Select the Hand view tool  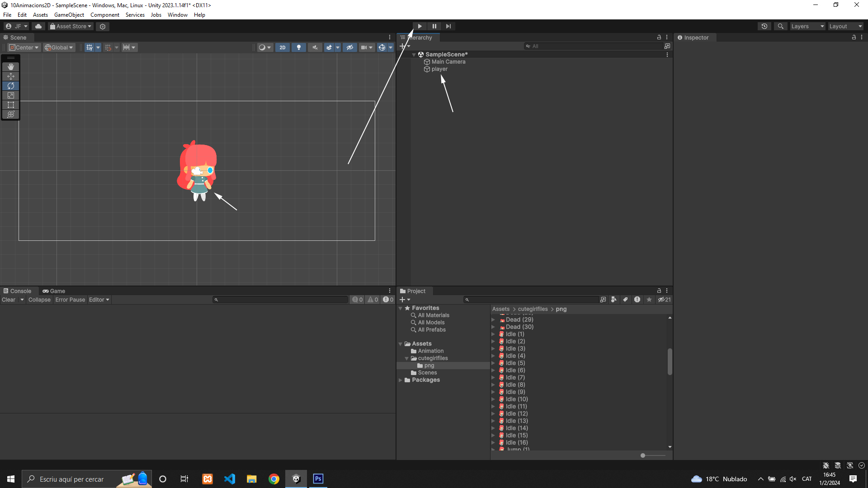[x=11, y=67]
